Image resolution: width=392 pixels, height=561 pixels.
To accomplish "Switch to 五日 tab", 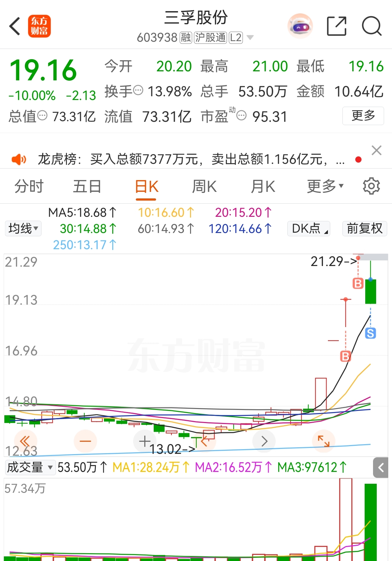I will [x=87, y=187].
